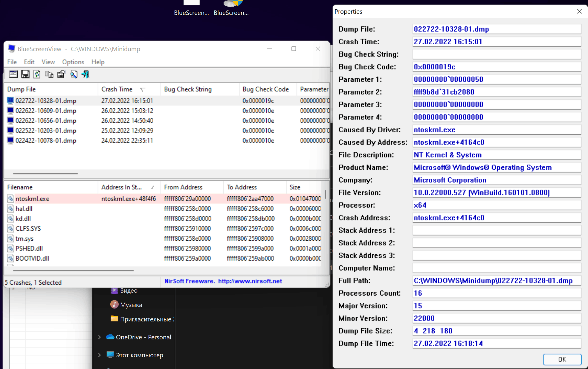588x369 pixels.
Task: Click the module icon next to ntoskrnl.exe
Action: [x=11, y=198]
